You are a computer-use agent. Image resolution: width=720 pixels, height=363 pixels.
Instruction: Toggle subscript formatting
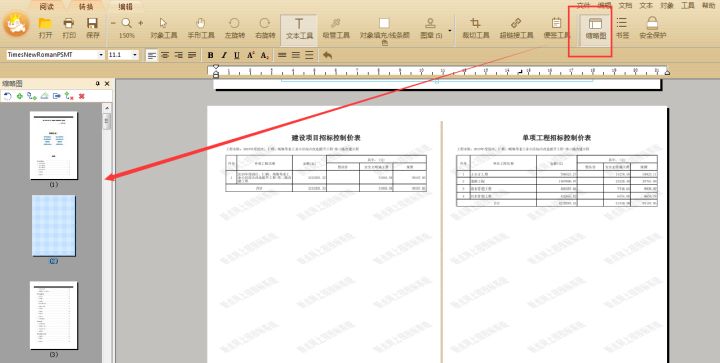point(264,55)
